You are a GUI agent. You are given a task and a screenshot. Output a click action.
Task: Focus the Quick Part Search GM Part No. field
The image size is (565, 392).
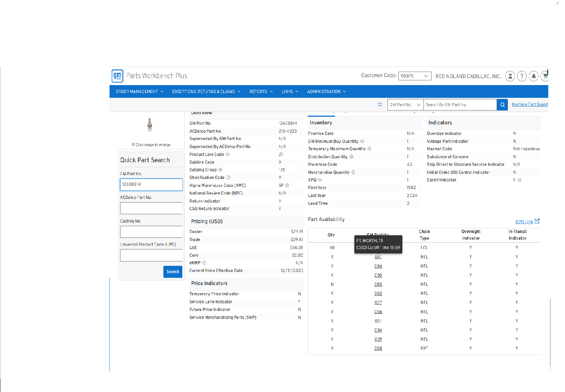(151, 185)
